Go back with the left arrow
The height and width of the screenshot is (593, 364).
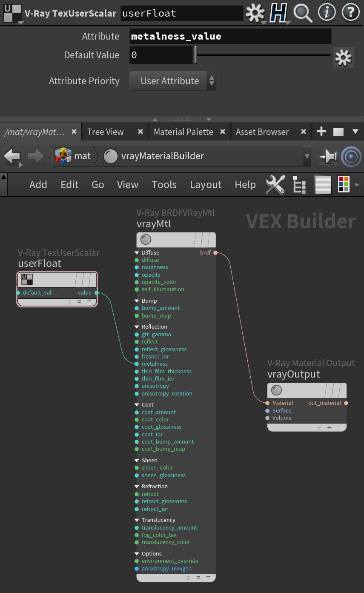12,157
